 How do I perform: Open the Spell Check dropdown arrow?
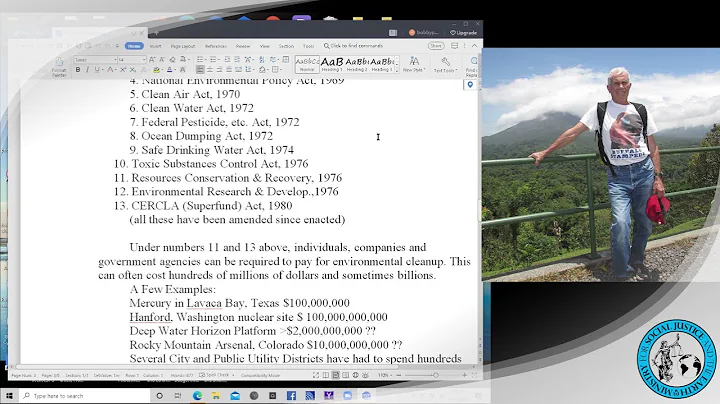[233, 375]
